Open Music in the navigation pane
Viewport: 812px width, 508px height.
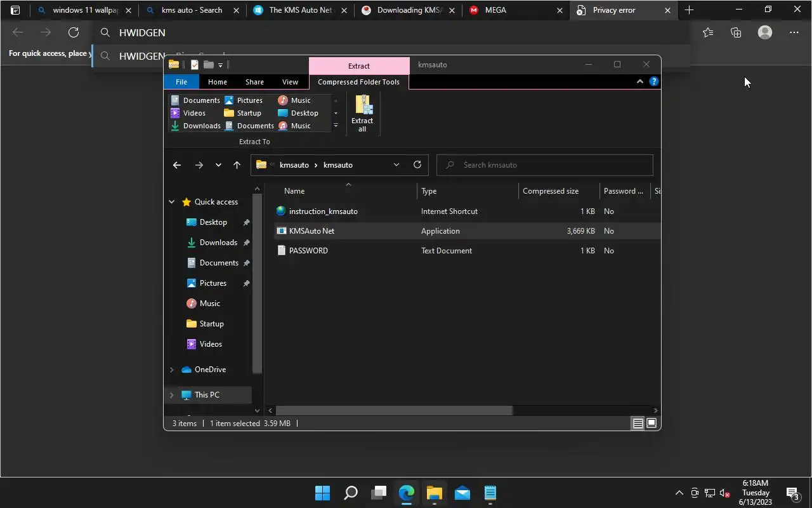[209, 304]
